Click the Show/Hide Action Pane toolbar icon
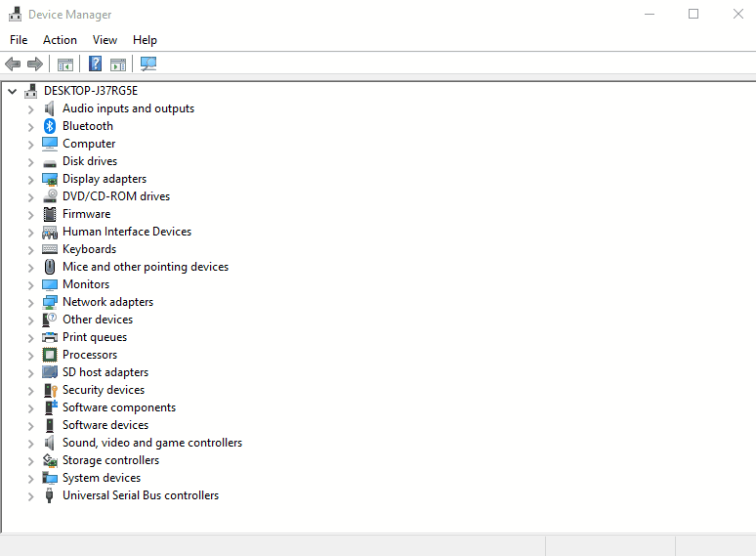This screenshot has width=756, height=556. pos(118,64)
